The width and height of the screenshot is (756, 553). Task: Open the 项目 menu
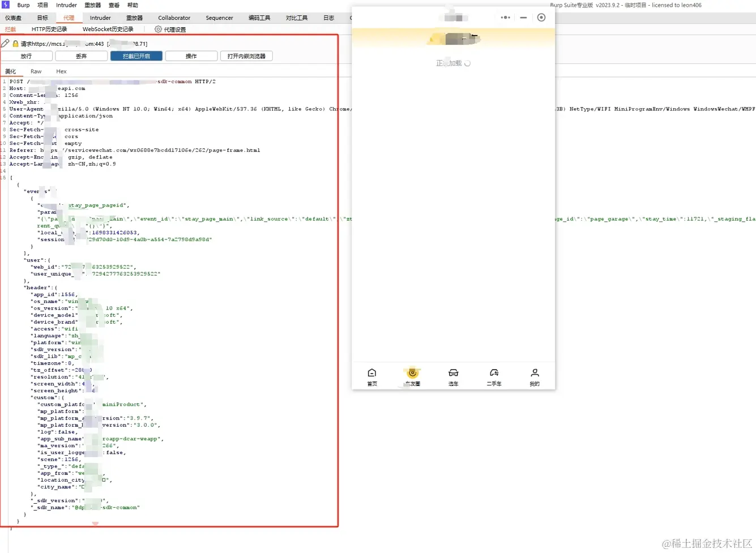[x=42, y=5]
